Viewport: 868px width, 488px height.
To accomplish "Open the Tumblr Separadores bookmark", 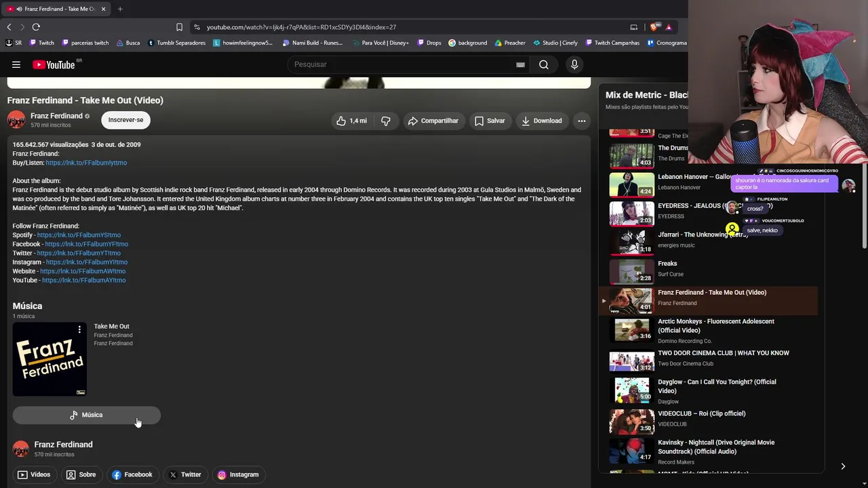I will tap(176, 43).
